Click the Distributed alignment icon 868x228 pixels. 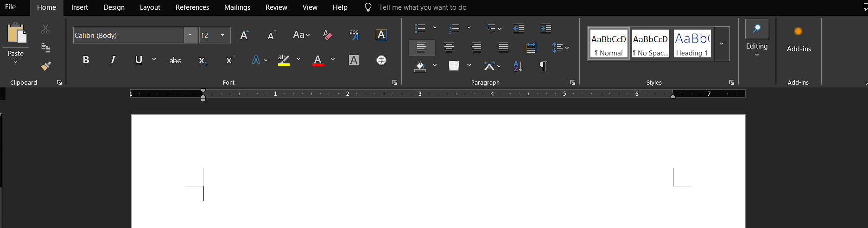(531, 47)
